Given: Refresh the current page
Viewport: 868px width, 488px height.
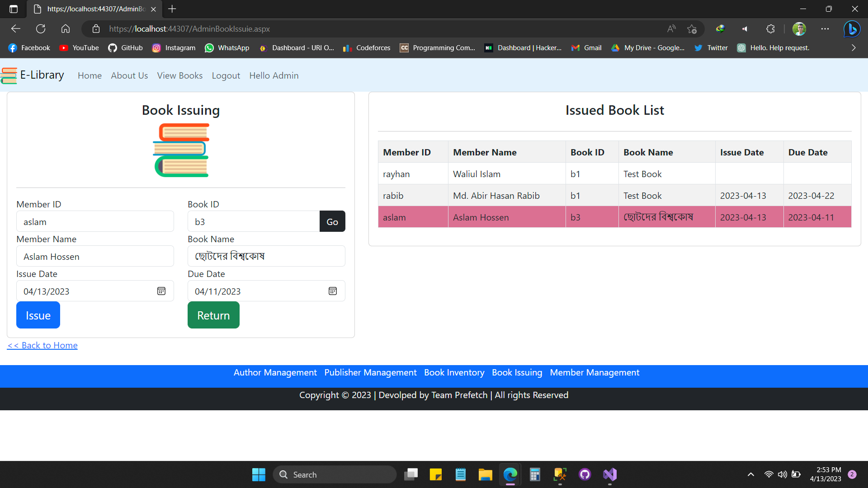Looking at the screenshot, I should (41, 28).
